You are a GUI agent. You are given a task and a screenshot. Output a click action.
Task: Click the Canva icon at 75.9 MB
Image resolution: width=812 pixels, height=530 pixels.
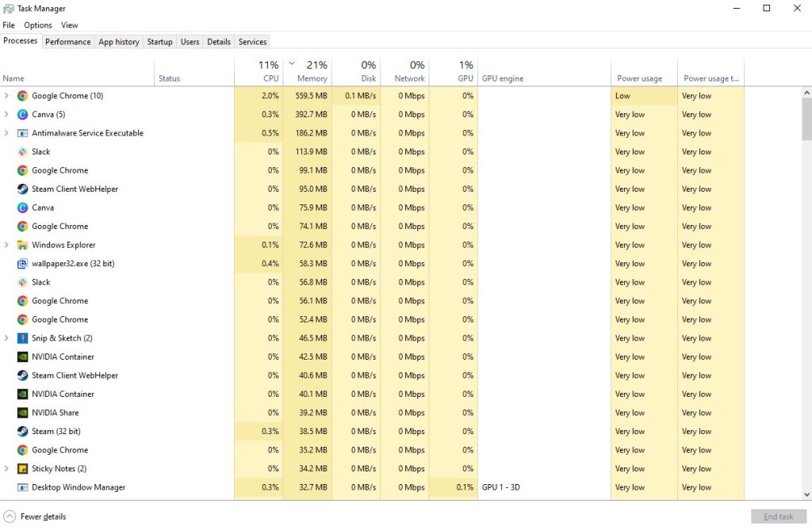coord(22,208)
